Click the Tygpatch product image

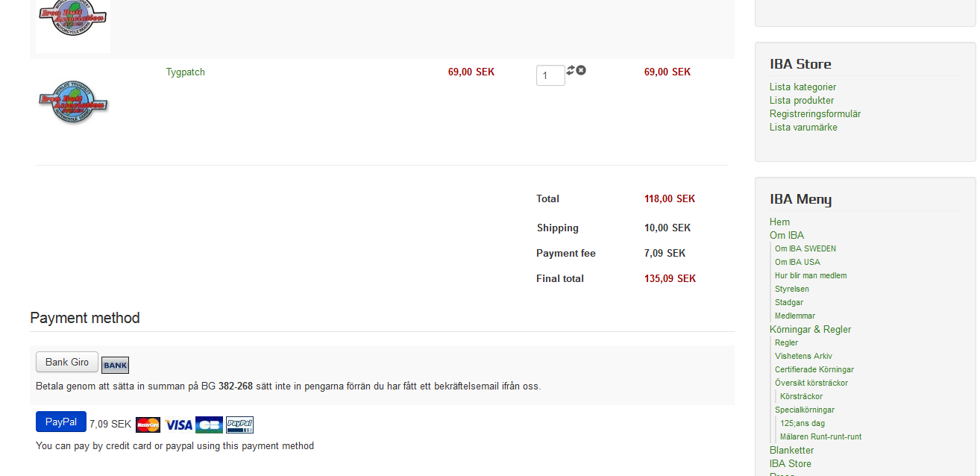(73, 102)
